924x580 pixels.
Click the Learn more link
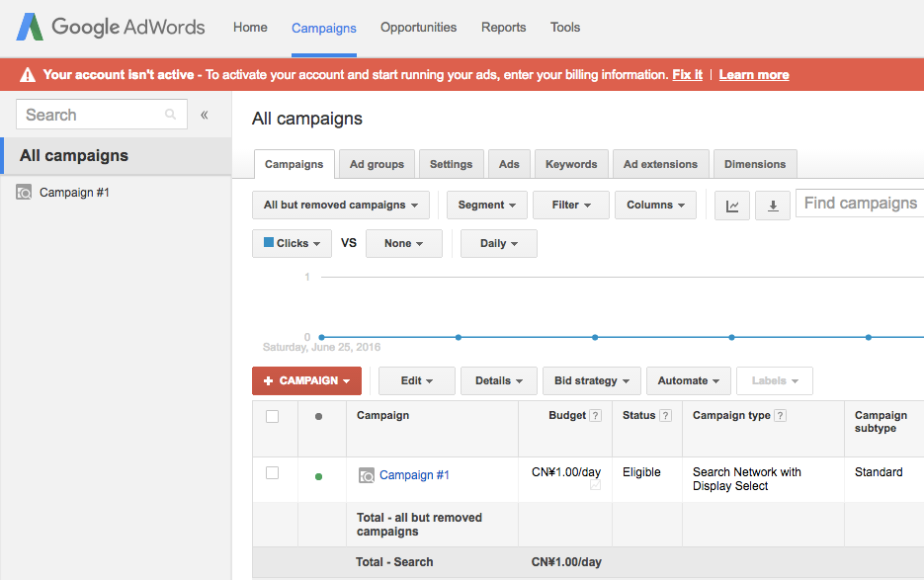pyautogui.click(x=754, y=75)
